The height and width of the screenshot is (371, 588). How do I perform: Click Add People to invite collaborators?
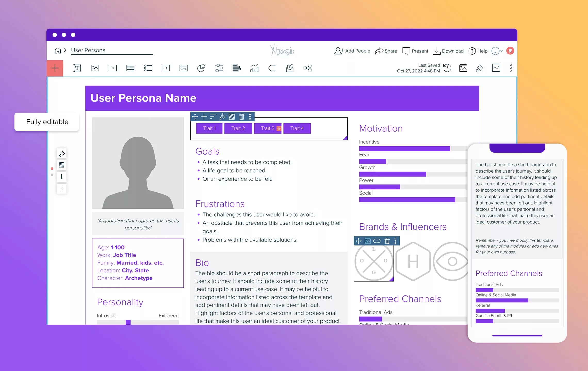point(352,51)
